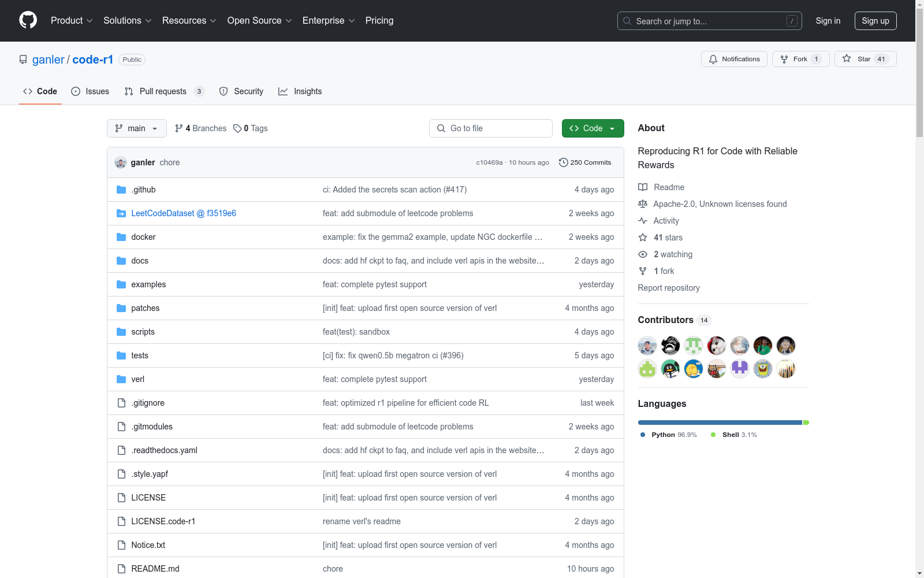Screen dimensions: 924x578
Task: Go to the Pricing page
Action: click(379, 21)
